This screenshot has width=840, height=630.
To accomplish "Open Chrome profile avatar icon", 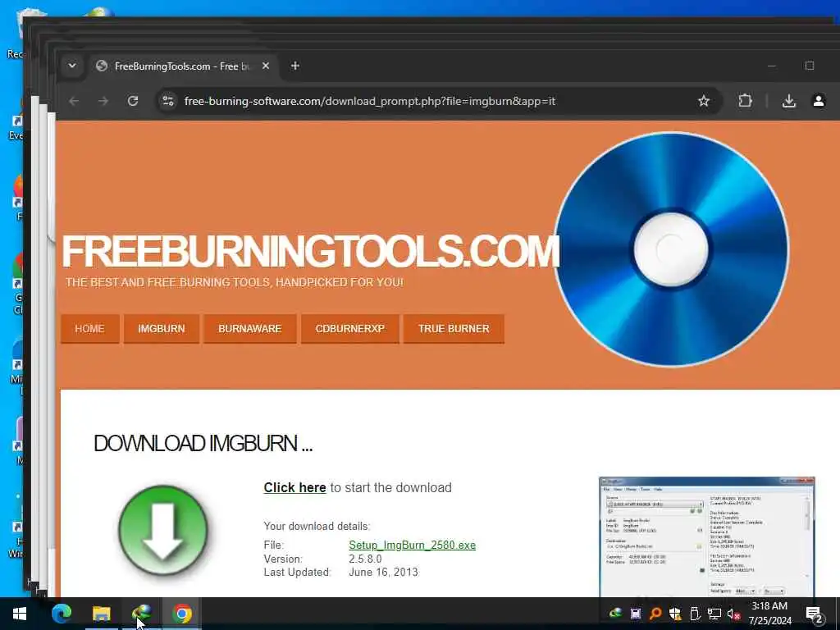I will pos(818,101).
